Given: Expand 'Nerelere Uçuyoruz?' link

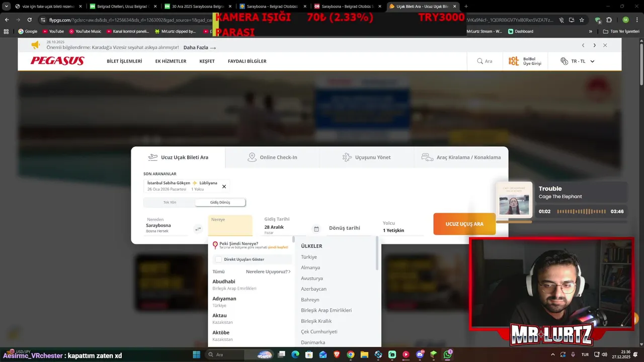Looking at the screenshot, I should (268, 271).
